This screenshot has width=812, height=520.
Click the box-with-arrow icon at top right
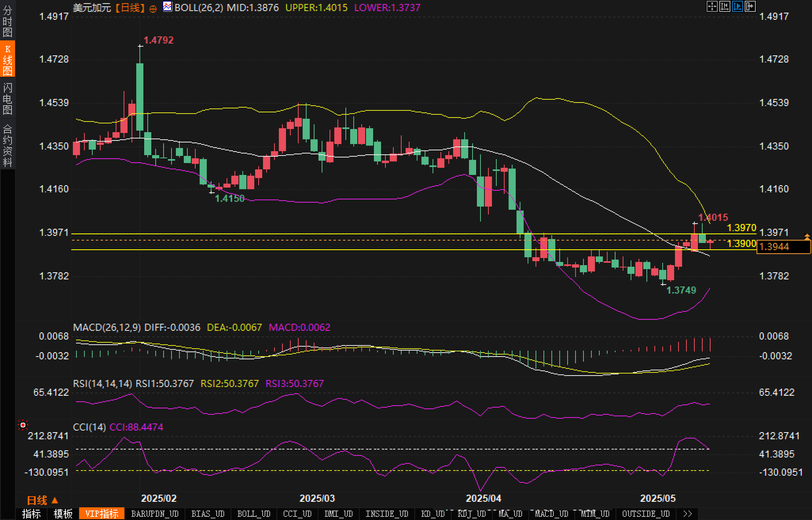750,6
